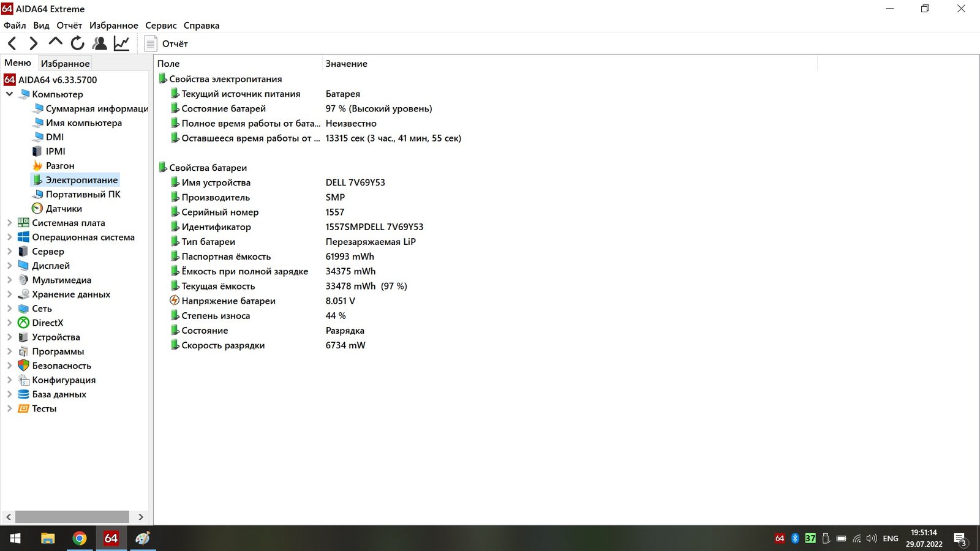
Task: Expand the Хранение данных node
Action: pos(9,294)
